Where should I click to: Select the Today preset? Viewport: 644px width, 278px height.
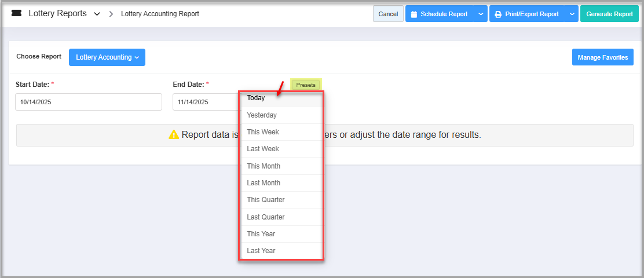tap(281, 98)
